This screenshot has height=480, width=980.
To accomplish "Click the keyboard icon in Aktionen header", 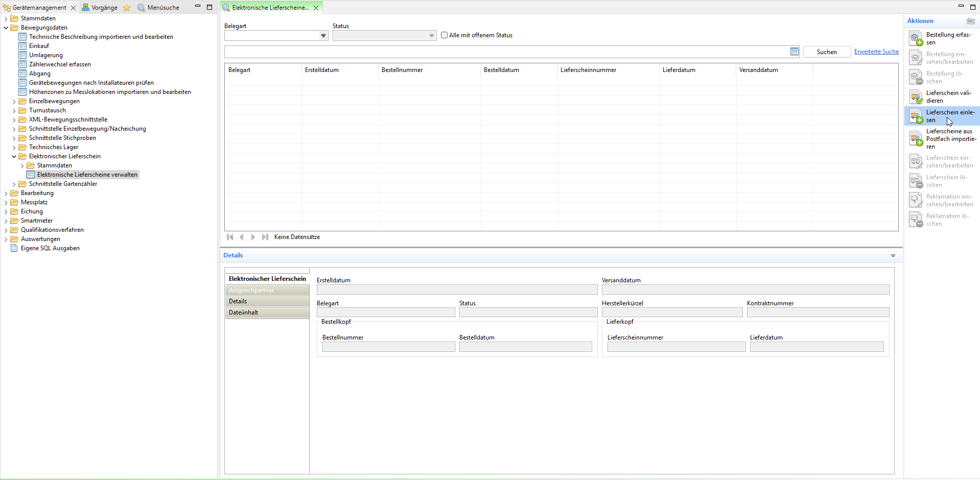I will pyautogui.click(x=970, y=21).
